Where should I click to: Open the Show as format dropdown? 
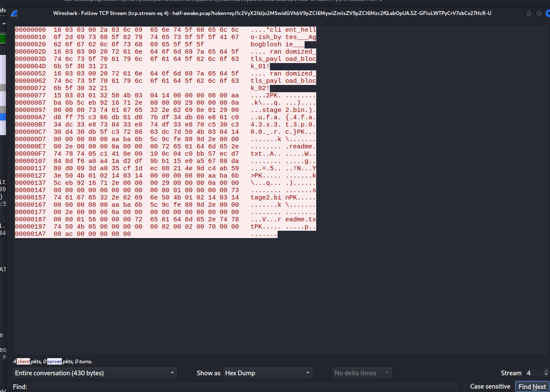(x=268, y=373)
